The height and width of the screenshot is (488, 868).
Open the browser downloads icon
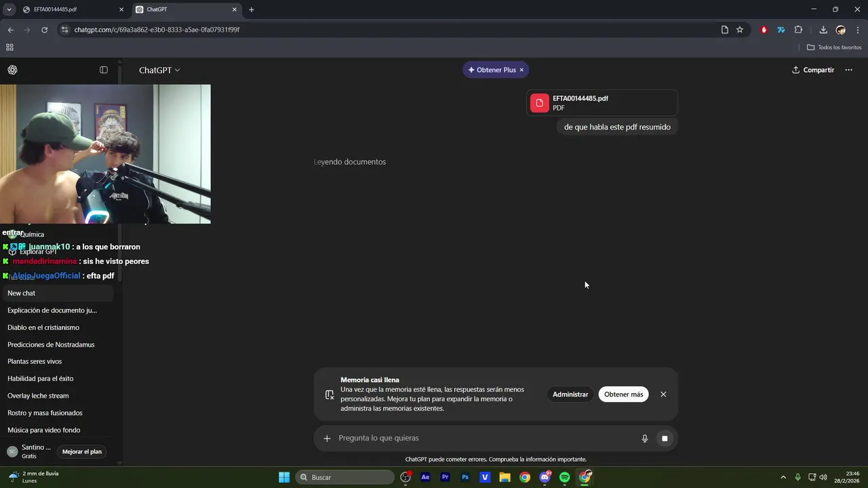coord(823,30)
